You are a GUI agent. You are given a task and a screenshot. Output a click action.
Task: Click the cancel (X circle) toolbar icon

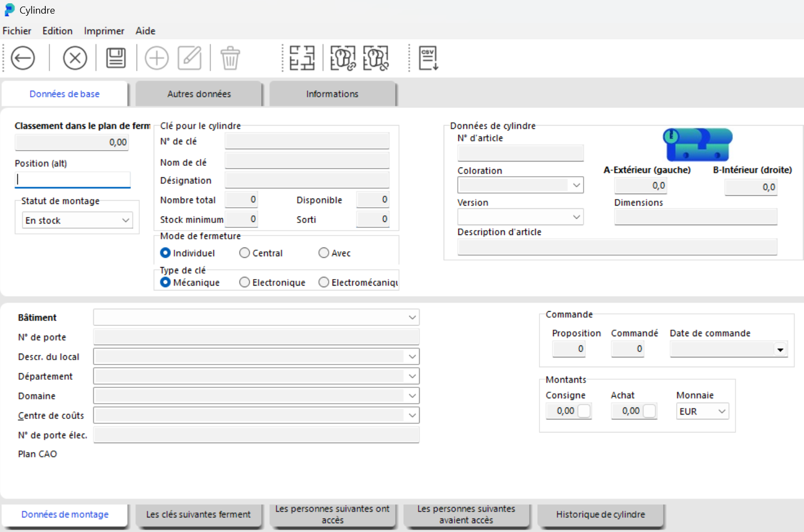(75, 58)
